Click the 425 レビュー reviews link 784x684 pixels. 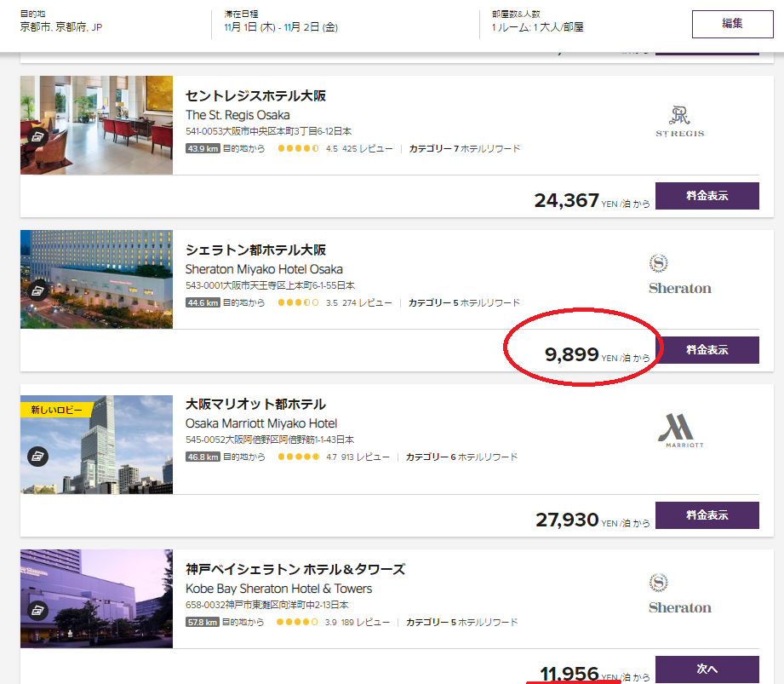pos(367,148)
